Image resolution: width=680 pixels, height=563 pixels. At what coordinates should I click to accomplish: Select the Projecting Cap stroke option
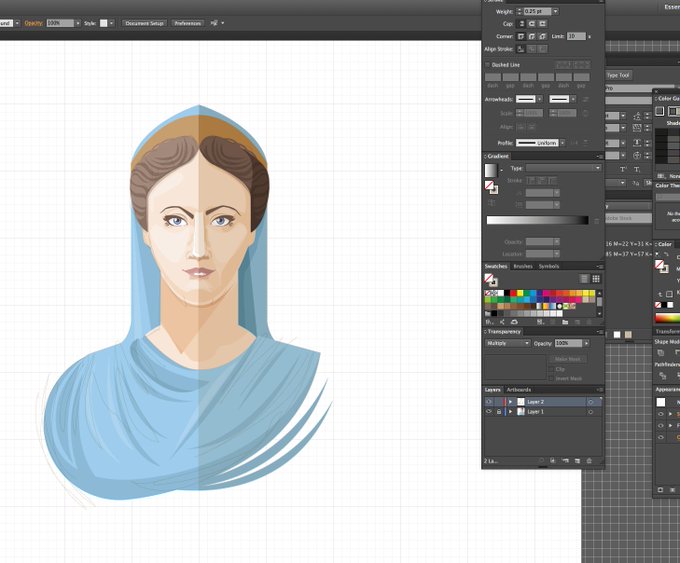(543, 24)
